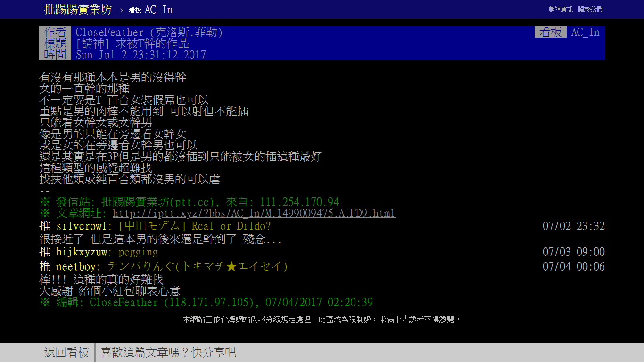This screenshot has height=362, width=644.
Task: Click the 喜歡這篇文章嗎？快分享吧 share text
Action: (168, 353)
